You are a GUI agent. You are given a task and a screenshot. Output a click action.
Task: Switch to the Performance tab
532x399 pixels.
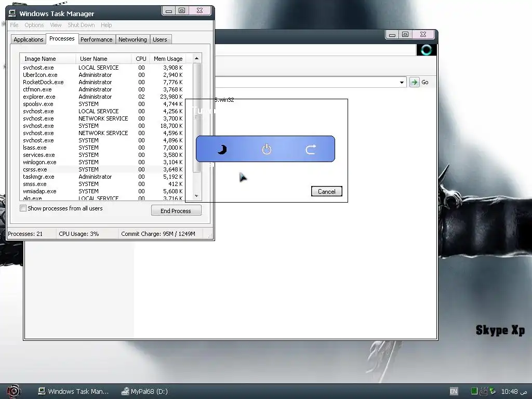(96, 39)
